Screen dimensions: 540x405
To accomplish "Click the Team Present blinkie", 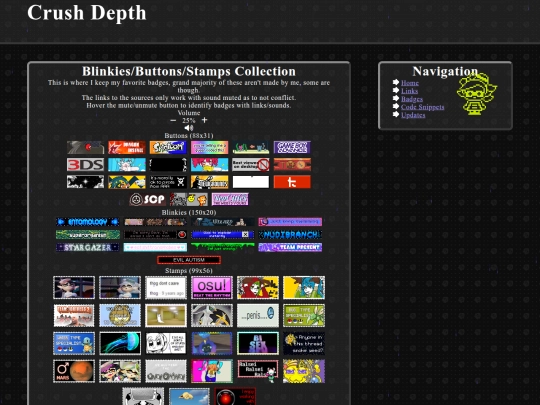I will [290, 247].
